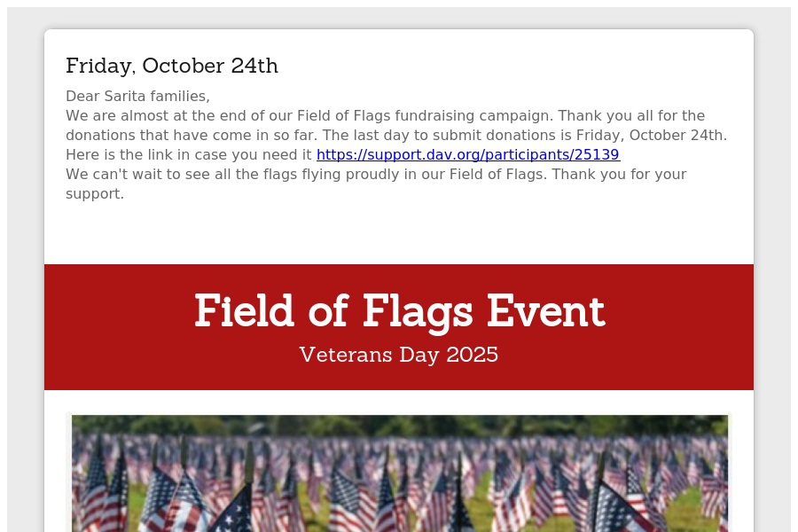Viewport: 798px width, 532px height.
Task: Click the word "Event" in the banner title
Action: [x=545, y=311]
